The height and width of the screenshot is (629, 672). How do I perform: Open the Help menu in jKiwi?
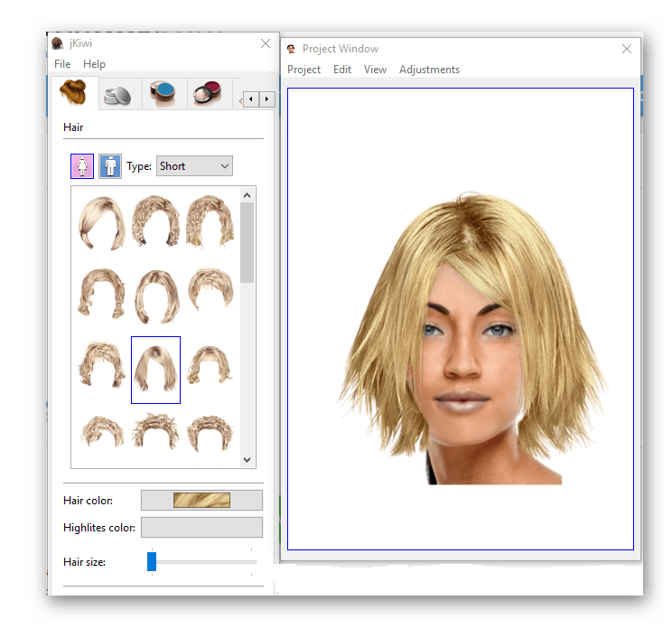[94, 64]
